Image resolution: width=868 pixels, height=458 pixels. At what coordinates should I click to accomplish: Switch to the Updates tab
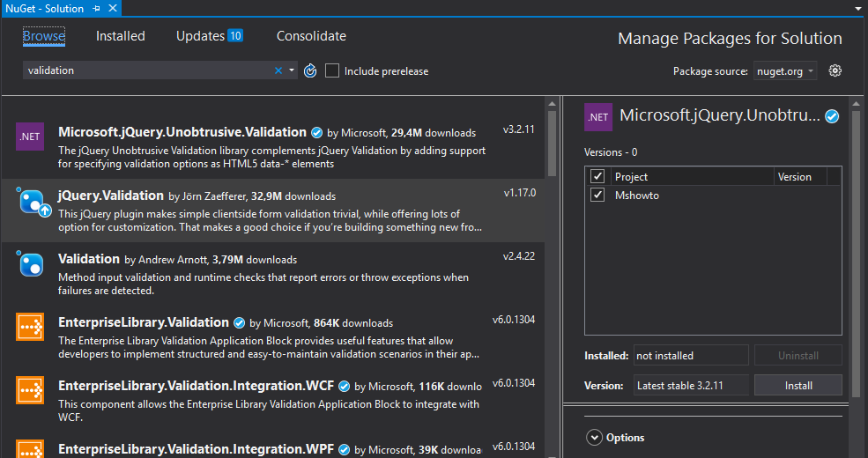tap(200, 36)
